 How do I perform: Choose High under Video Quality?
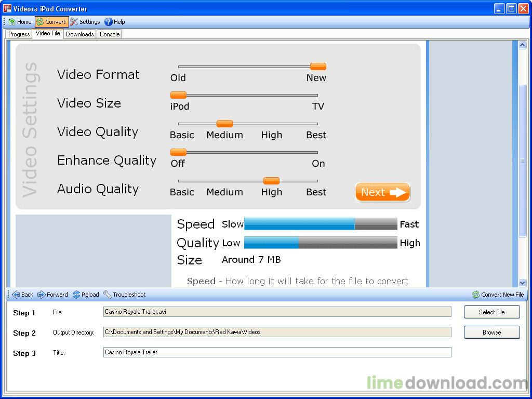coord(271,135)
